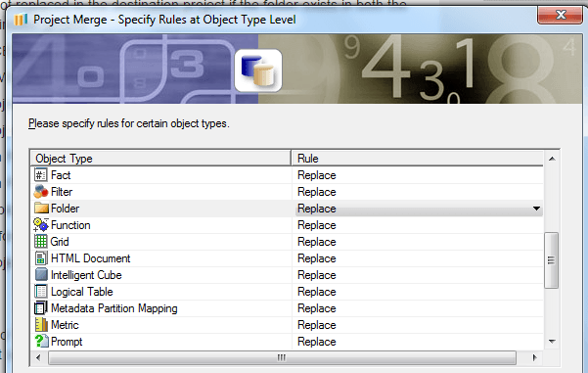Image resolution: width=588 pixels, height=373 pixels.
Task: Click the Project Merge title bar icon
Action: [x=21, y=20]
